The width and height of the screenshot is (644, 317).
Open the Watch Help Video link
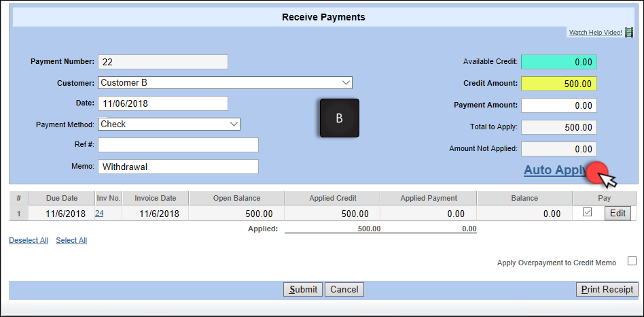pyautogui.click(x=596, y=33)
